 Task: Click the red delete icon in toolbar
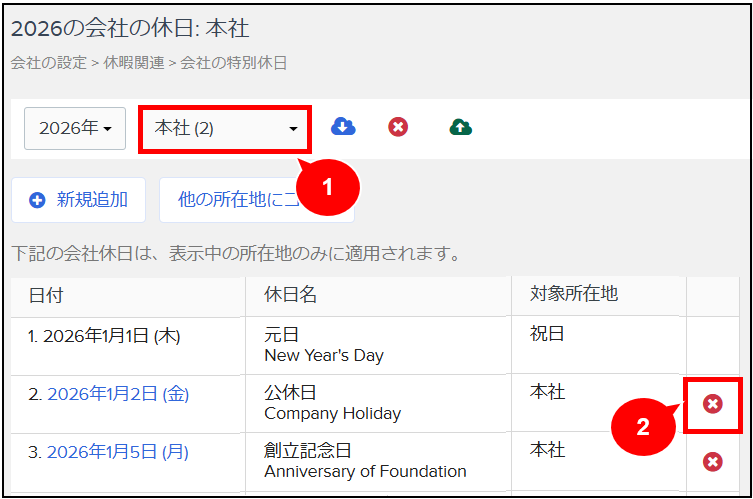click(x=398, y=127)
